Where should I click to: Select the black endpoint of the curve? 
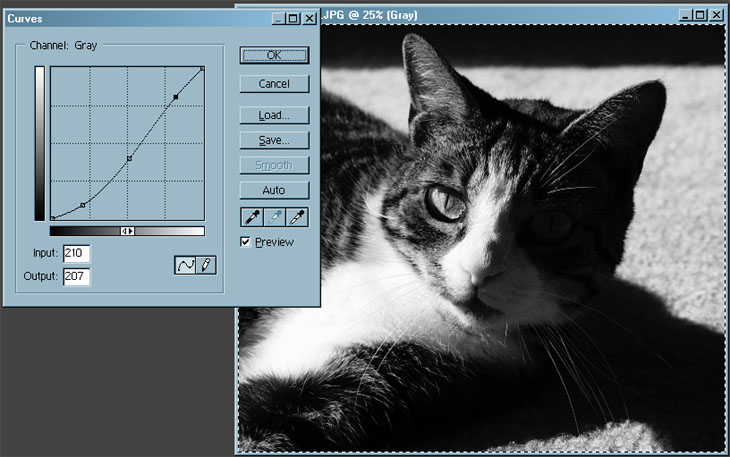coord(53,218)
